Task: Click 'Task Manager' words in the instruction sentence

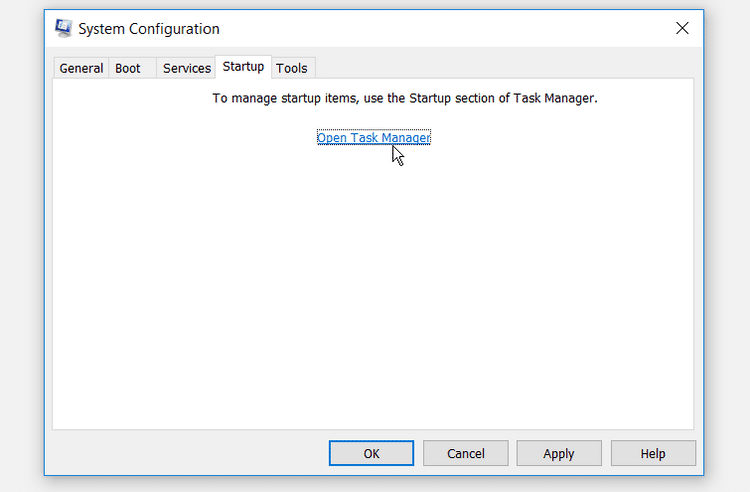Action: pos(554,99)
